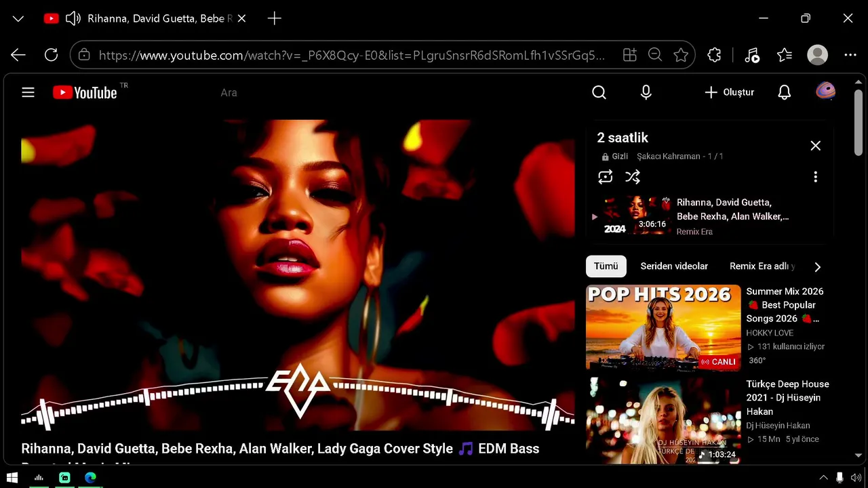The height and width of the screenshot is (488, 868).
Task: Open the zoom-out magnifier in the address bar
Action: 655,55
